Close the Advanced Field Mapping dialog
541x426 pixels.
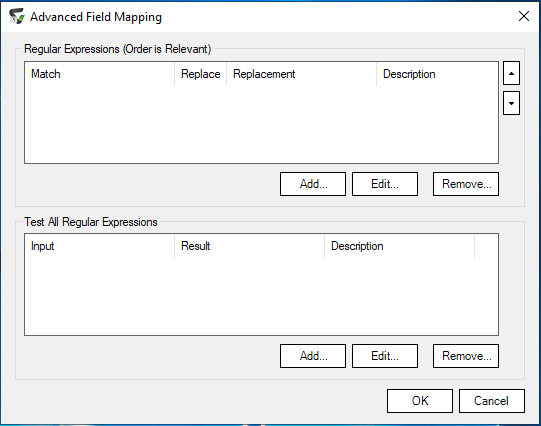524,16
